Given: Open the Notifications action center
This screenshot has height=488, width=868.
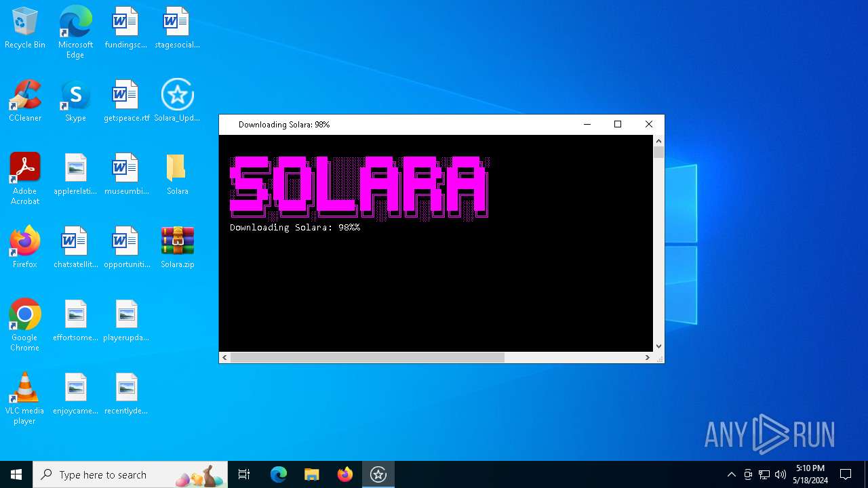Looking at the screenshot, I should (x=846, y=474).
